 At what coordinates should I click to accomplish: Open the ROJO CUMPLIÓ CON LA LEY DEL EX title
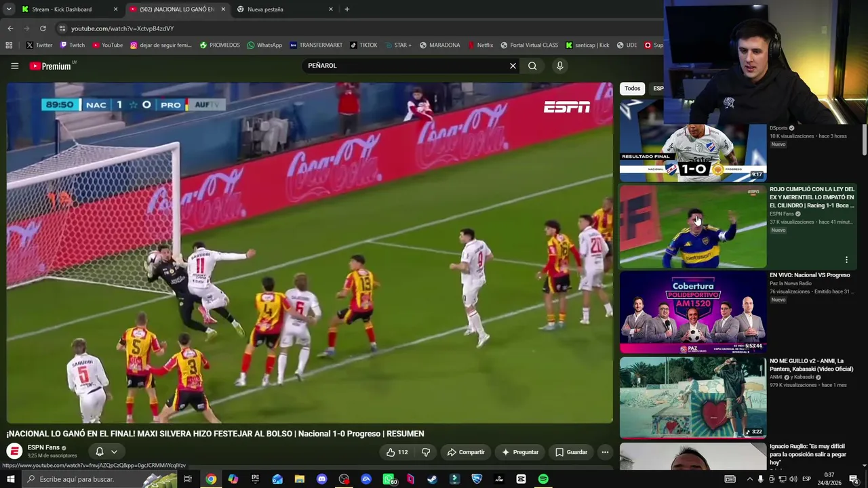812,197
